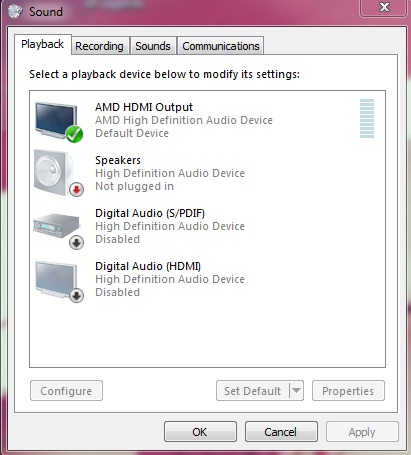
Task: Open the Sounds tab
Action: pyautogui.click(x=153, y=46)
